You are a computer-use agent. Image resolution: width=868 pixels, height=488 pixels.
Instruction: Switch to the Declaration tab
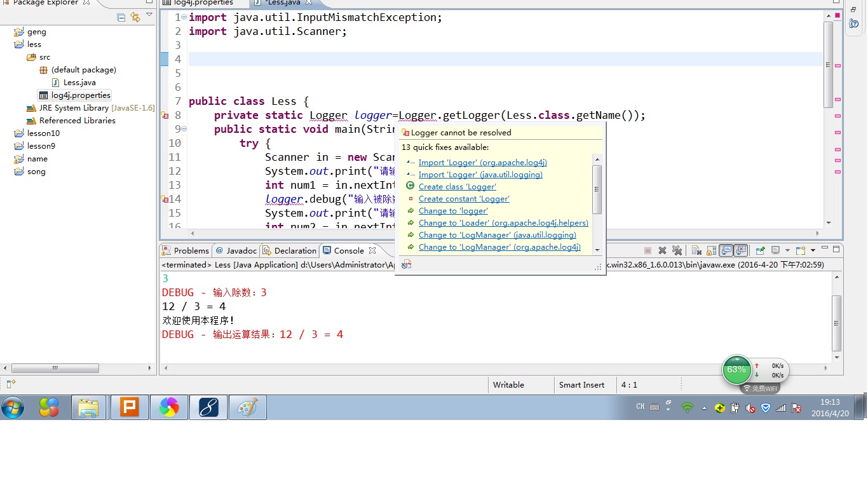[x=295, y=250]
